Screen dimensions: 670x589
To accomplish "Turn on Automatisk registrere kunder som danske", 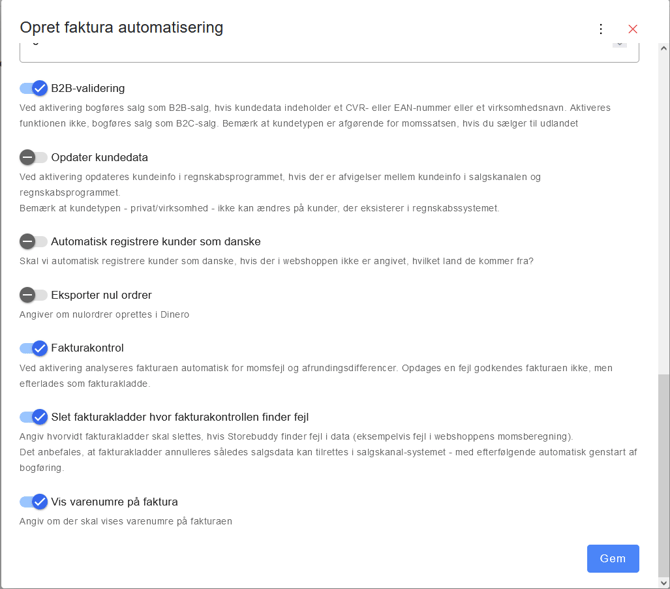I will (x=33, y=241).
